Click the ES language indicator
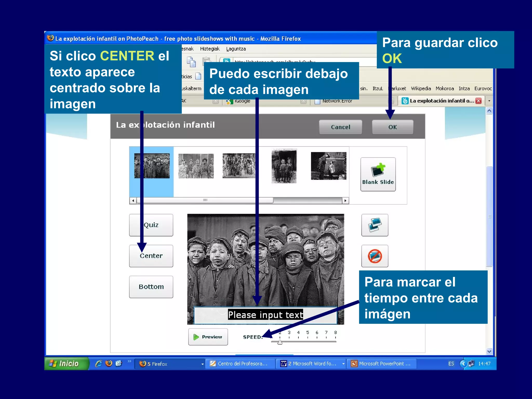This screenshot has height=399, width=532. click(451, 364)
